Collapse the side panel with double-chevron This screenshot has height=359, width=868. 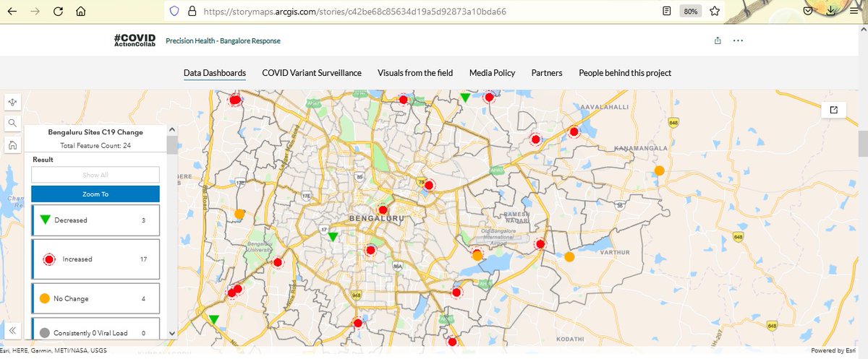[x=12, y=331]
